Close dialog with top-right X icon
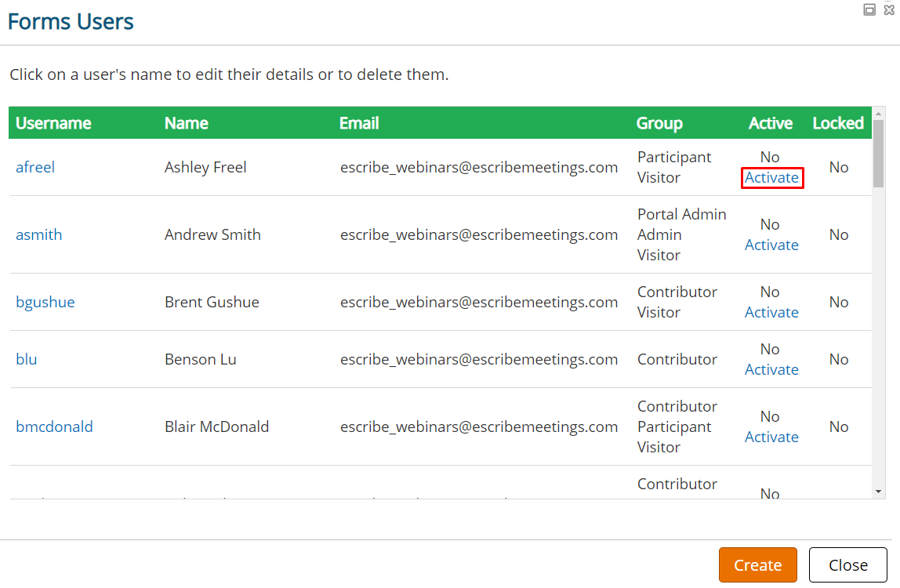 click(889, 9)
